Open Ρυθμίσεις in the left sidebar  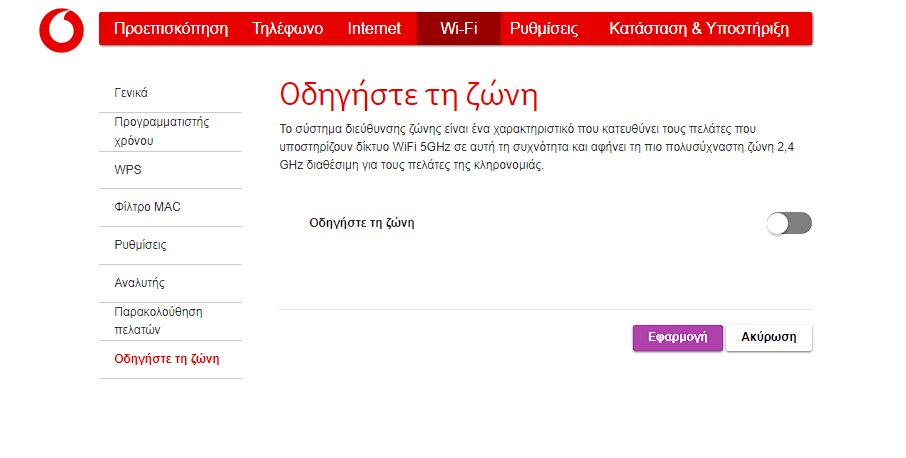(170, 245)
